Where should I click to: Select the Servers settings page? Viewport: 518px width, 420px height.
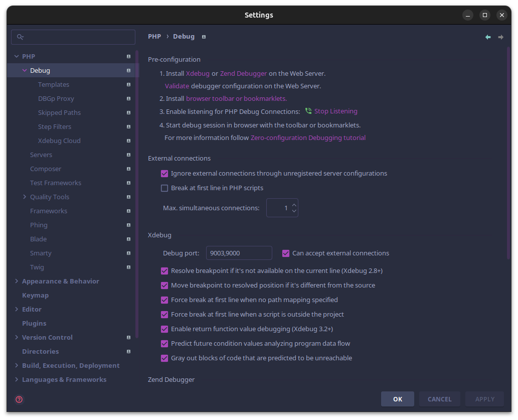[x=41, y=155]
